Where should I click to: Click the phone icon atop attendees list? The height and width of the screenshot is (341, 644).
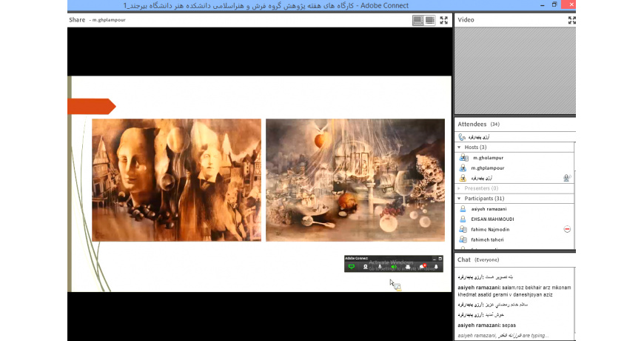point(462,137)
